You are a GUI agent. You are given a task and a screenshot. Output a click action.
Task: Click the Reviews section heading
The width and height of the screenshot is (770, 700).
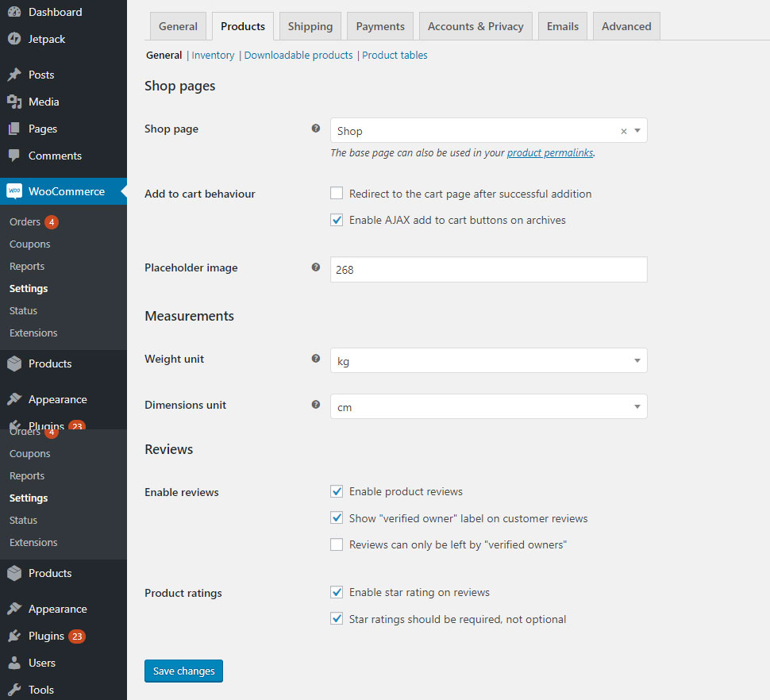click(x=168, y=449)
